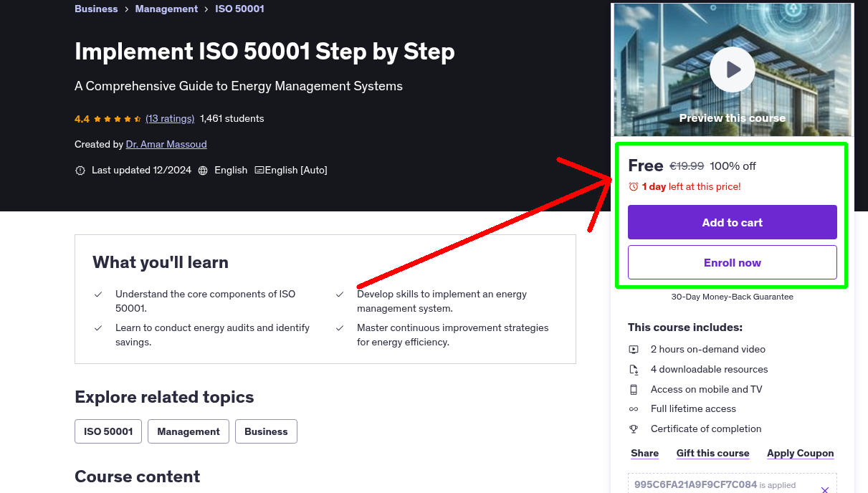Viewport: 868px width, 493px height.
Task: Open the course preview thumbnail image
Action: tap(732, 70)
